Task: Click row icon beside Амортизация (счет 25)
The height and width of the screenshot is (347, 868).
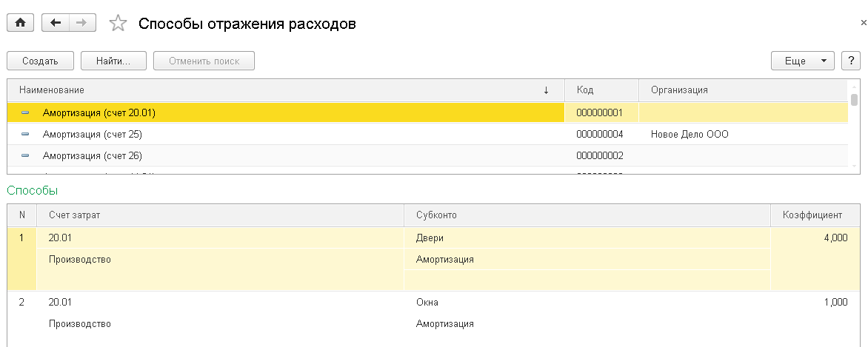Action: pos(26,135)
